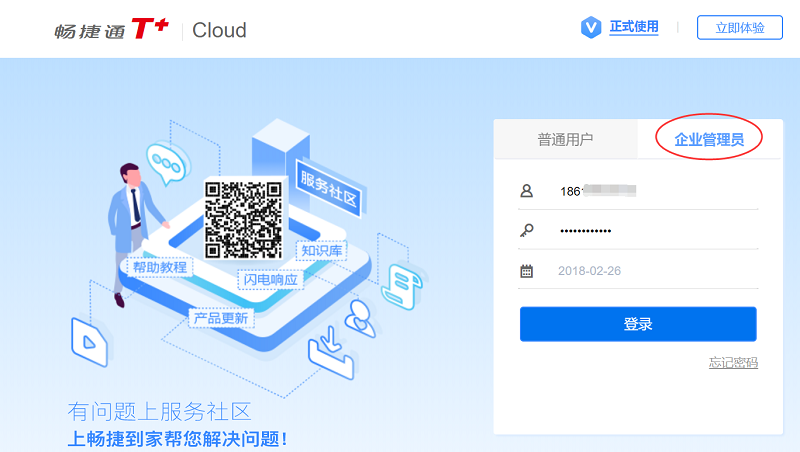Click the calendar date icon

click(x=527, y=271)
